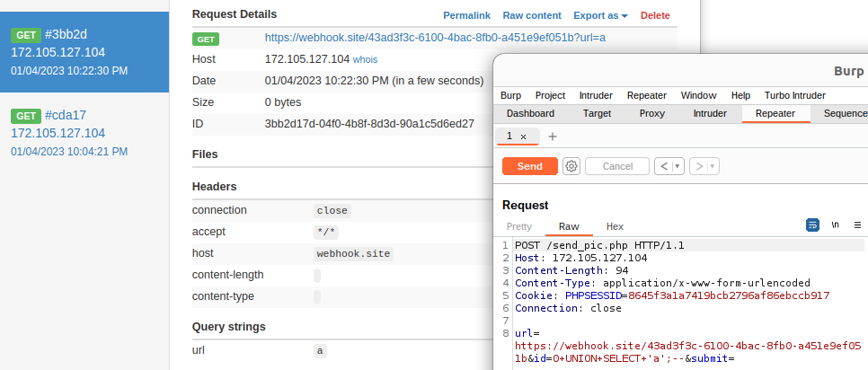Click the POST /send_pic.php request line
868x370 pixels.
pyautogui.click(x=599, y=245)
